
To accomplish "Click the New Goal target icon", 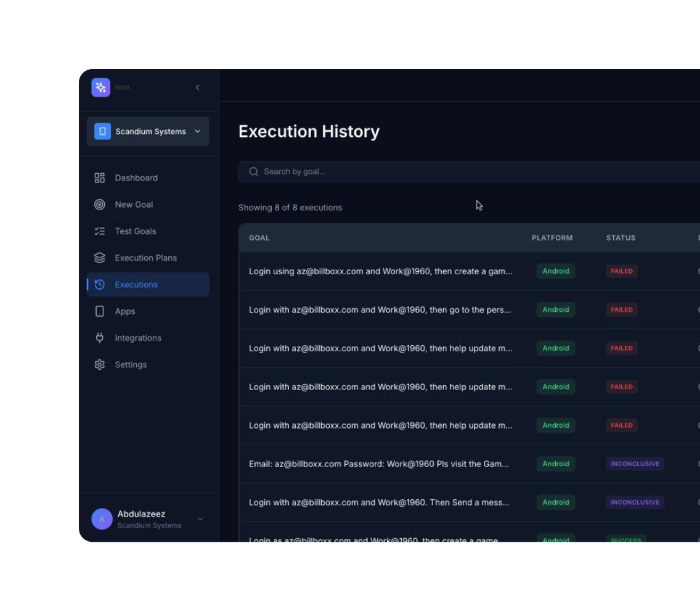I will click(x=100, y=205).
